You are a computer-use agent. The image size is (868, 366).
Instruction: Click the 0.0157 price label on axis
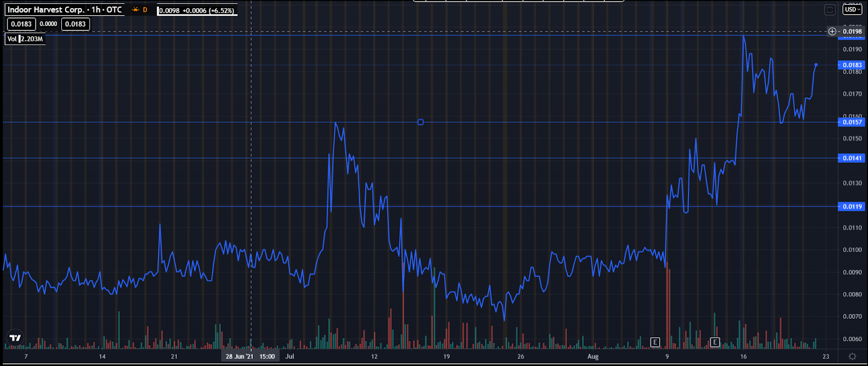852,122
